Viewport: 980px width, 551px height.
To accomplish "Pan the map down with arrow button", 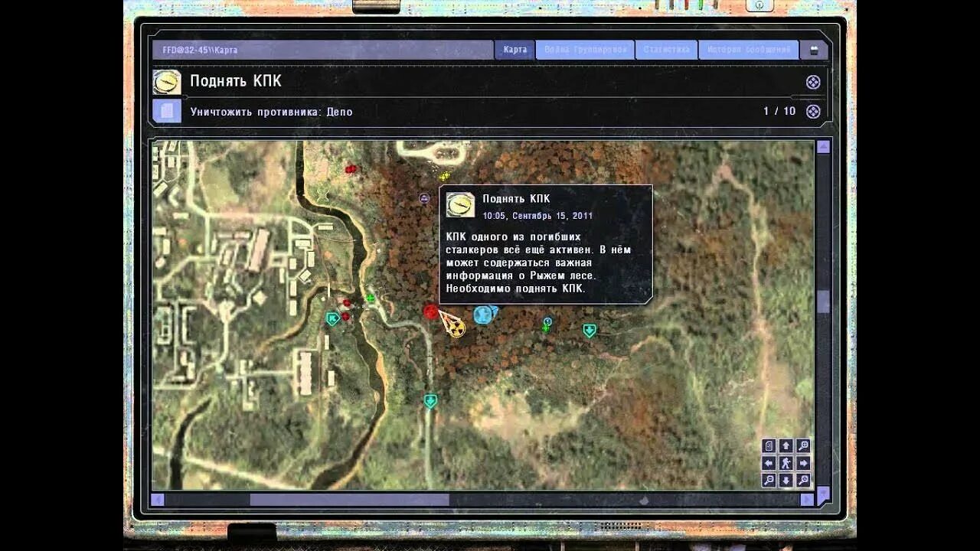I will tap(786, 481).
